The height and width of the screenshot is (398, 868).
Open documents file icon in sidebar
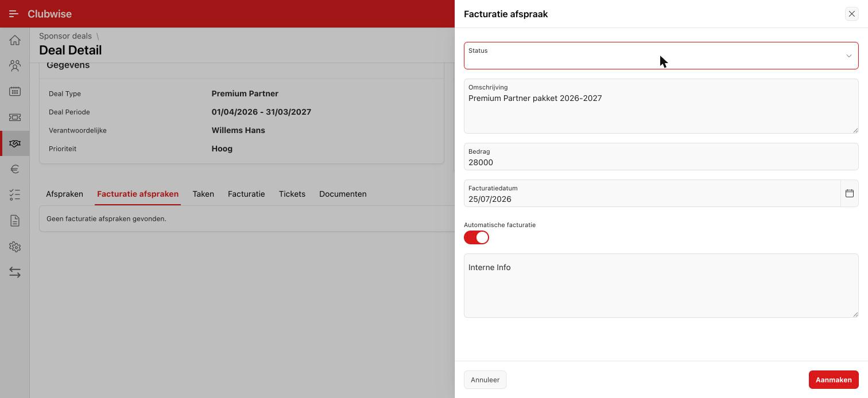(15, 221)
